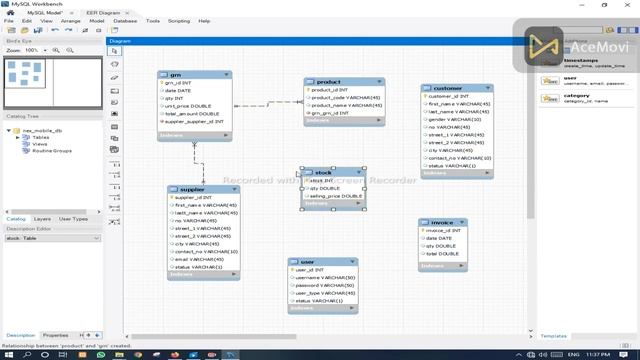Collapse the grn table header arrow
The image size is (640, 360).
point(227,75)
